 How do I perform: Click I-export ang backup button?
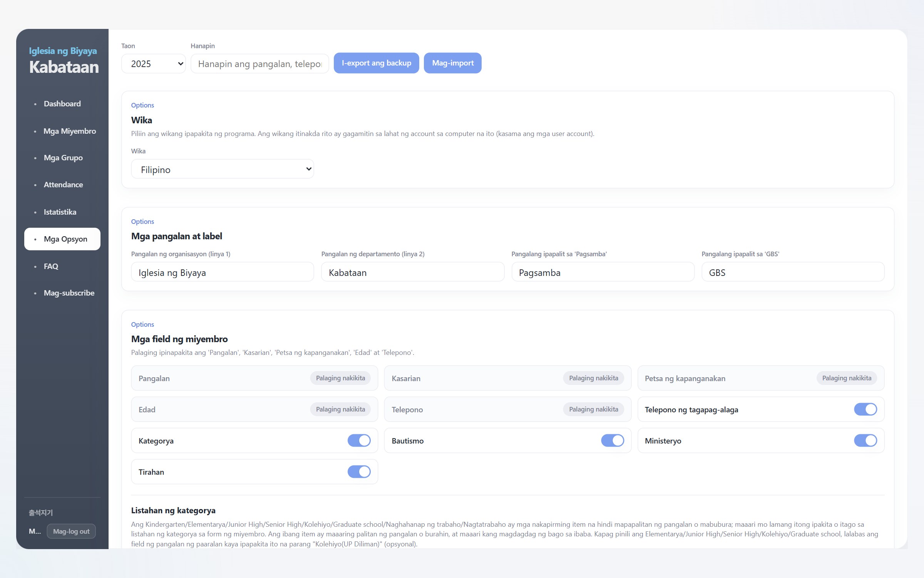pos(376,63)
